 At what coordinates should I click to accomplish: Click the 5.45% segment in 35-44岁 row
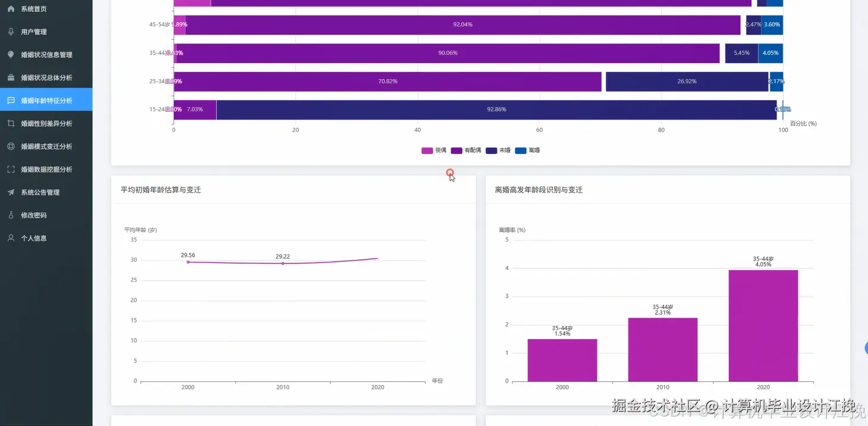pyautogui.click(x=741, y=53)
